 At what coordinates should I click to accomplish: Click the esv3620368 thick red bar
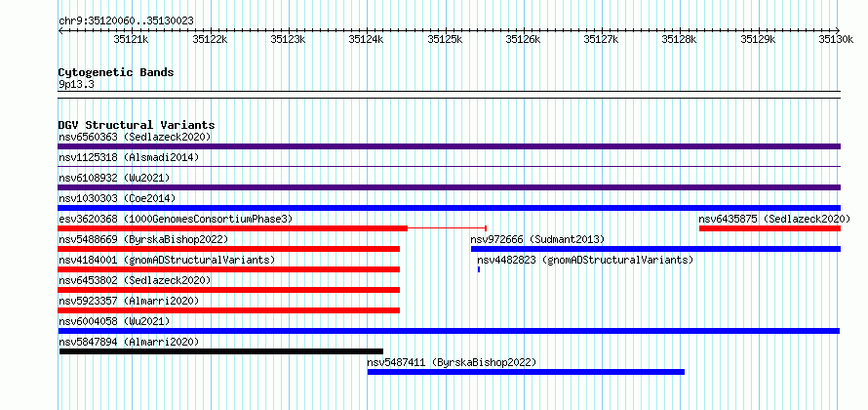[232, 228]
